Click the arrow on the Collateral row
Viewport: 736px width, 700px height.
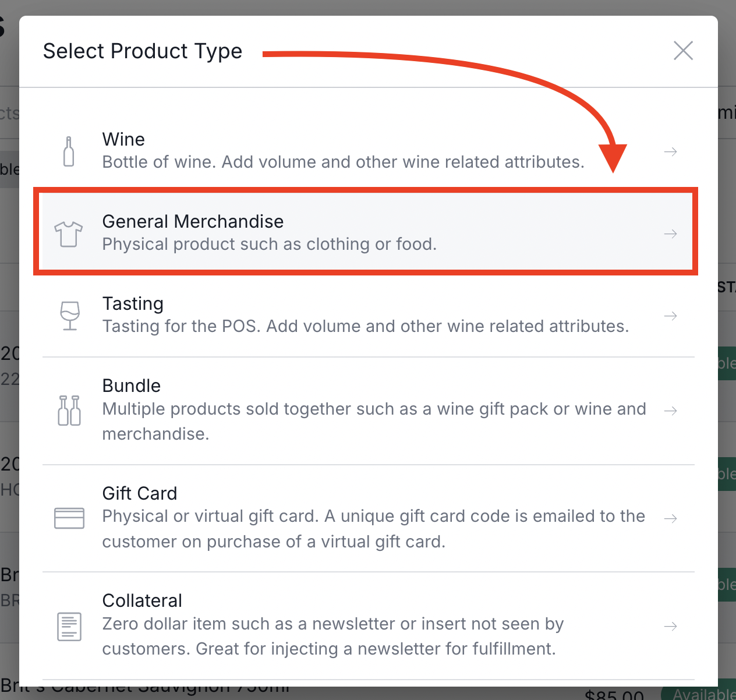click(x=671, y=626)
